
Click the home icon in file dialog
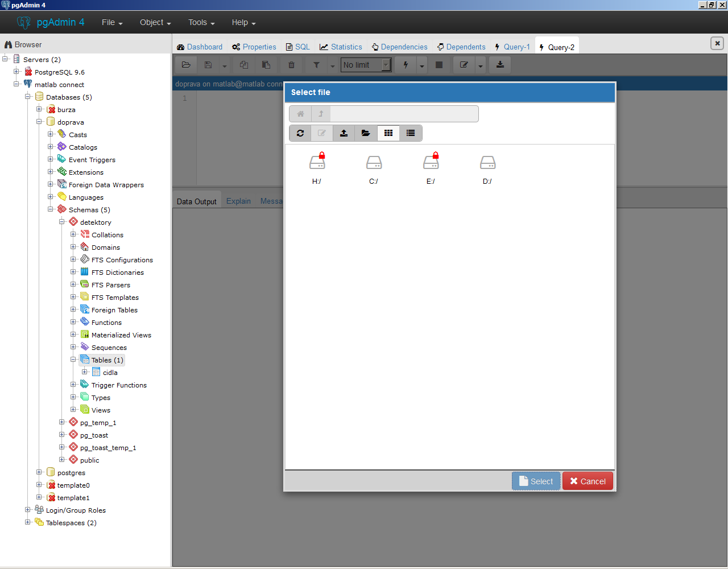click(x=300, y=114)
